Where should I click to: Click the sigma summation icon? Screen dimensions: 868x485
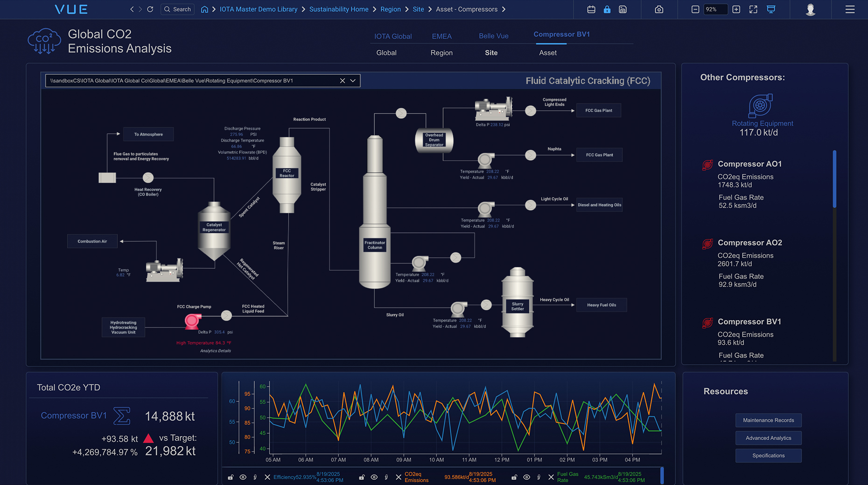[122, 416]
